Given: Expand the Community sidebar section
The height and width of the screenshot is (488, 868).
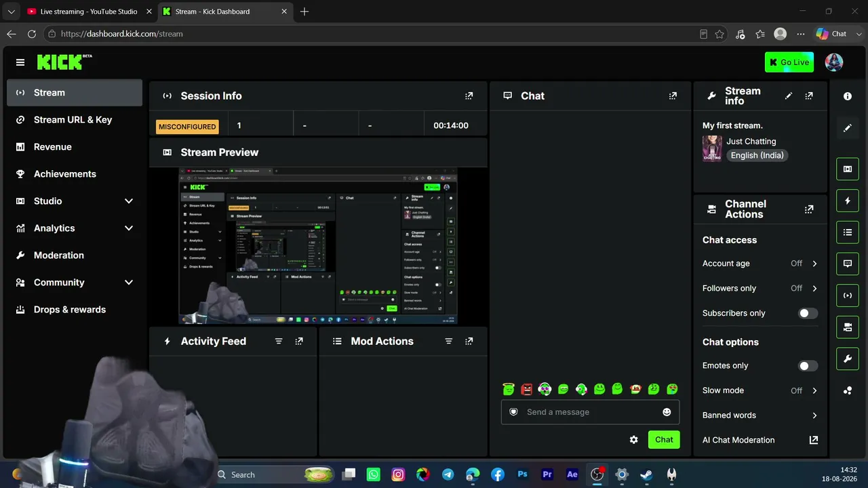Looking at the screenshot, I should (75, 283).
